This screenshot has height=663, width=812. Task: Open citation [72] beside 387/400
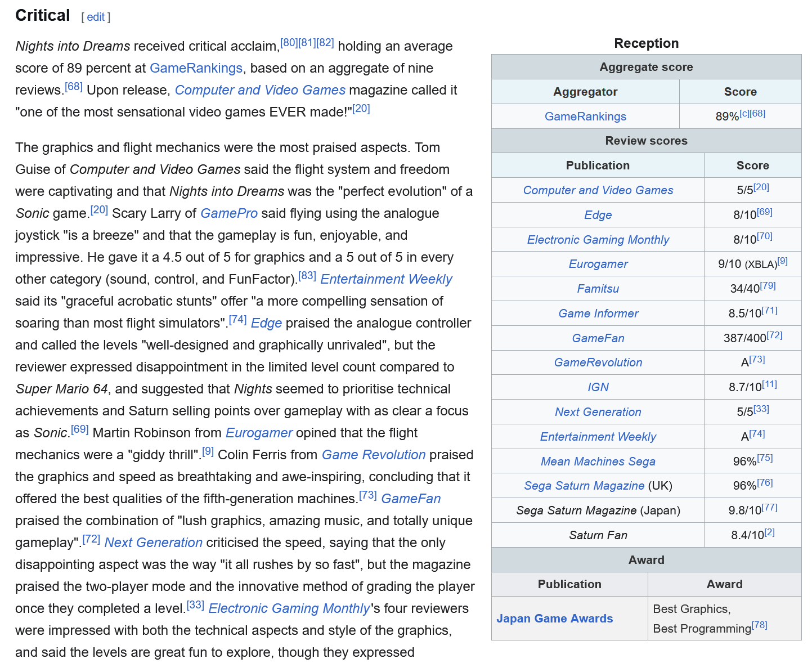click(x=775, y=335)
